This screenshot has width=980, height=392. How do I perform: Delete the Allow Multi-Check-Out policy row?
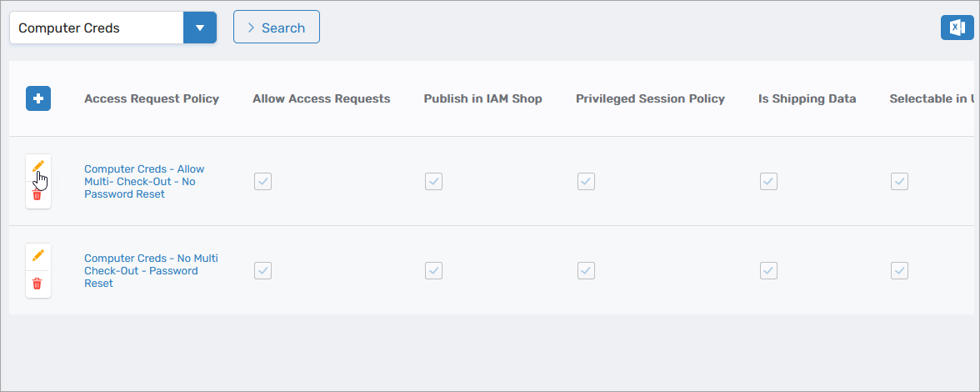point(37,195)
